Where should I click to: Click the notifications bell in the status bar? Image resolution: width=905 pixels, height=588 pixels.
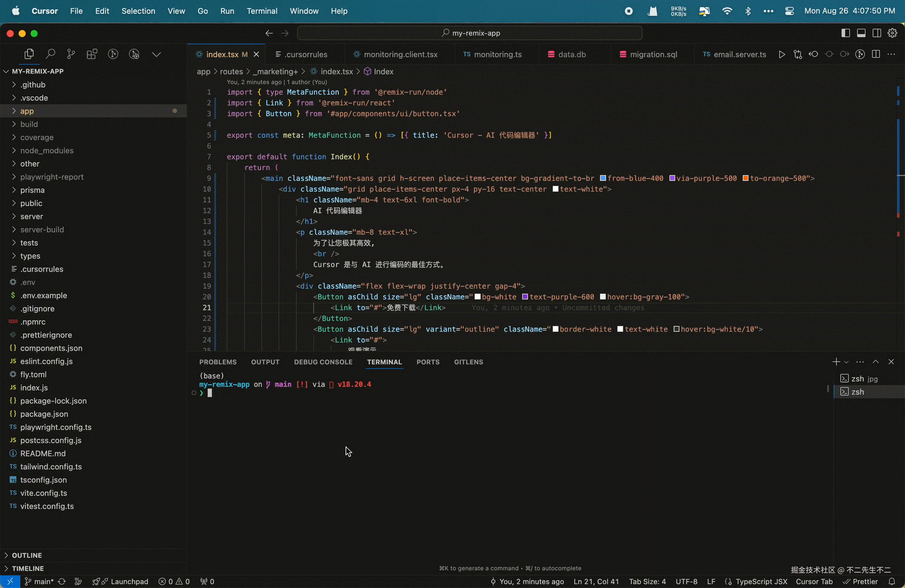(x=892, y=581)
